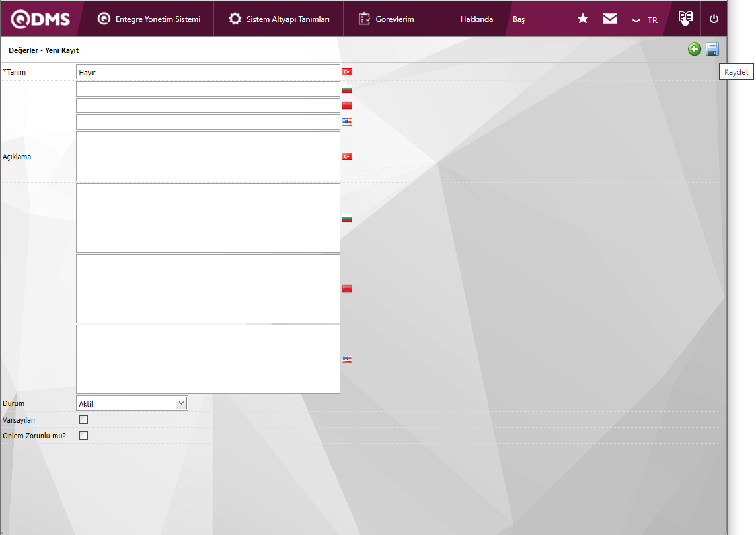Click the Bulgarian flag beside Tanım row
The height and width of the screenshot is (535, 756).
click(x=347, y=89)
